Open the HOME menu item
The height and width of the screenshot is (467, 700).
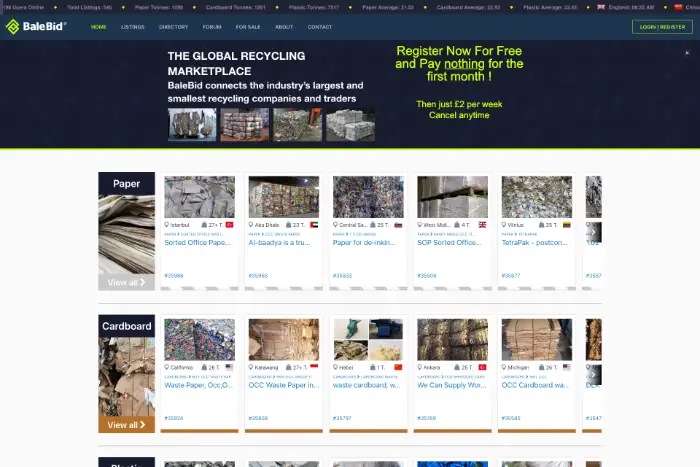[x=99, y=27]
